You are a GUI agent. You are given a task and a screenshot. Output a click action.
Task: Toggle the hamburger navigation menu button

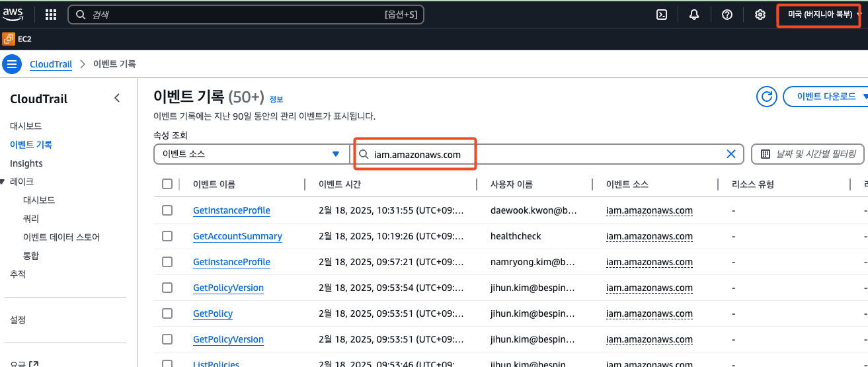[12, 64]
